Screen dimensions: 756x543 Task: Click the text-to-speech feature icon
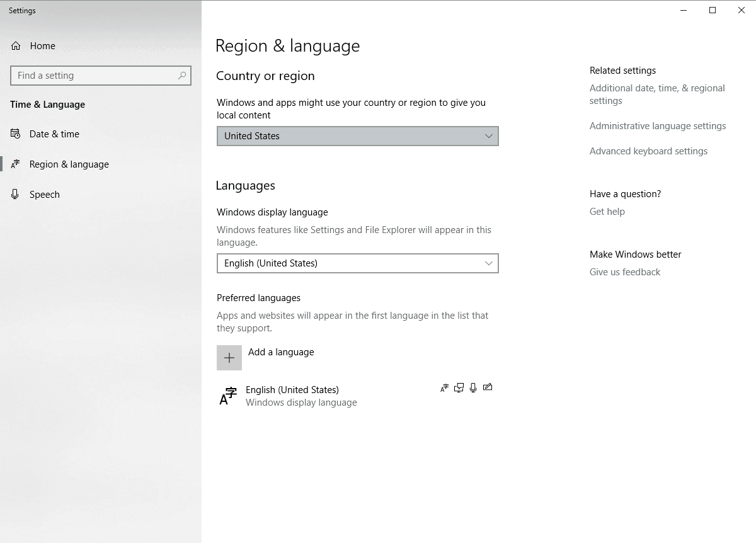[459, 388]
